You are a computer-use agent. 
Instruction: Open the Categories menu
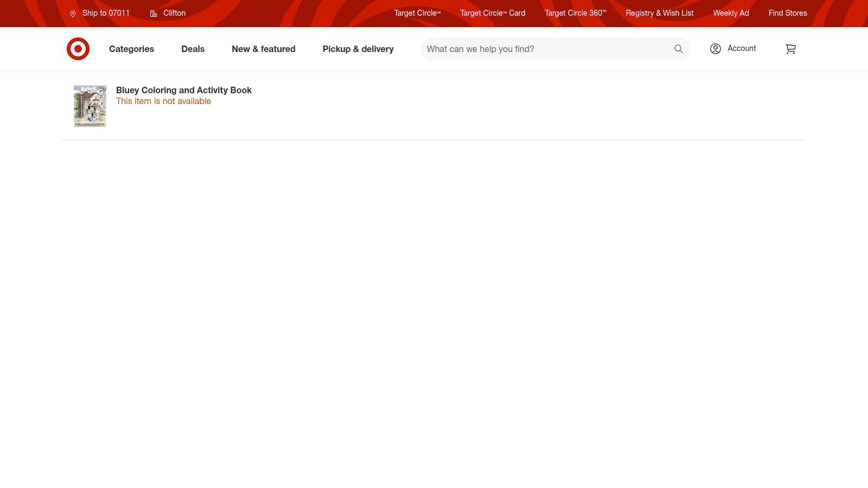[131, 49]
